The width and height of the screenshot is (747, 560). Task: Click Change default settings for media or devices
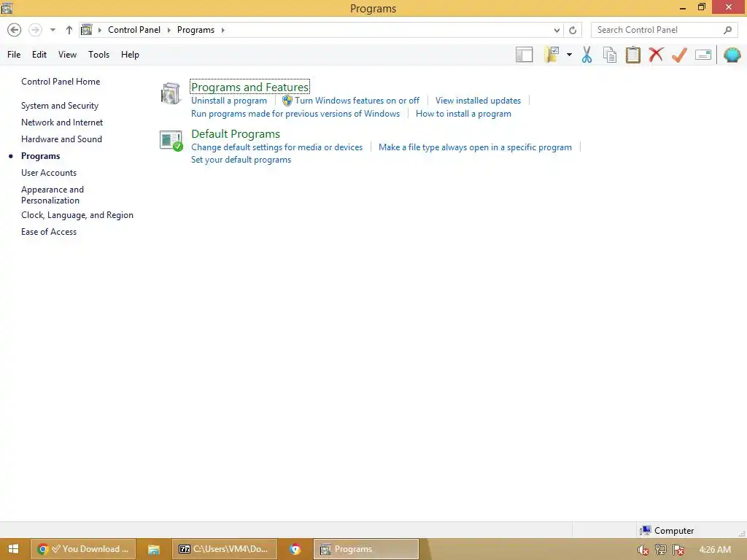[276, 147]
